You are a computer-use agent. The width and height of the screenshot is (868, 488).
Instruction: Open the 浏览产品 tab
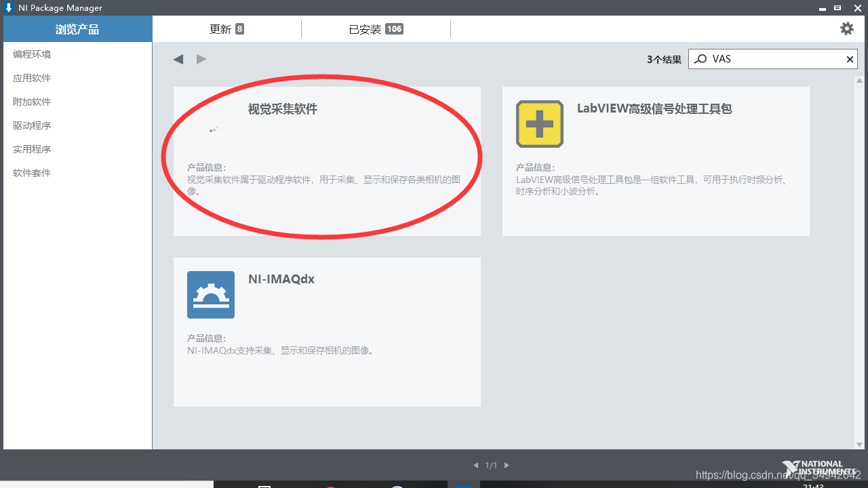click(x=76, y=28)
